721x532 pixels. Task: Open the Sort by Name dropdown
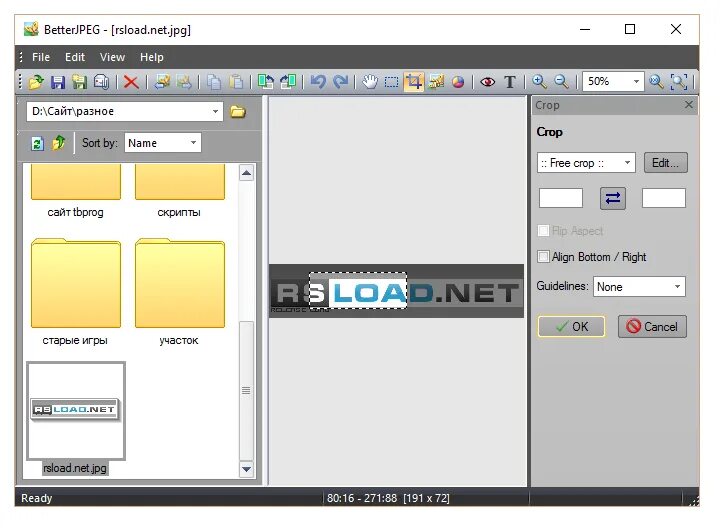point(194,143)
